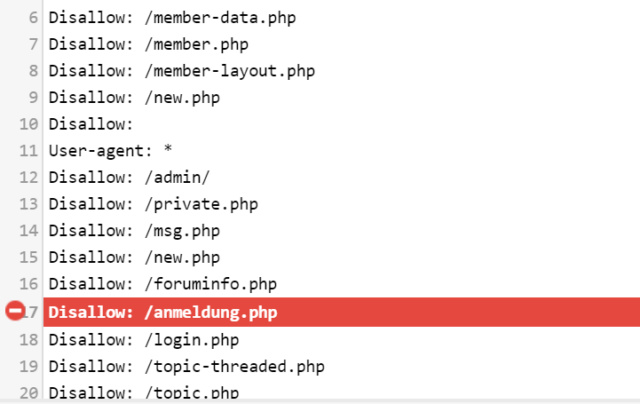Click the Disallow: /member.php line
This screenshot has height=404, width=640.
[149, 44]
